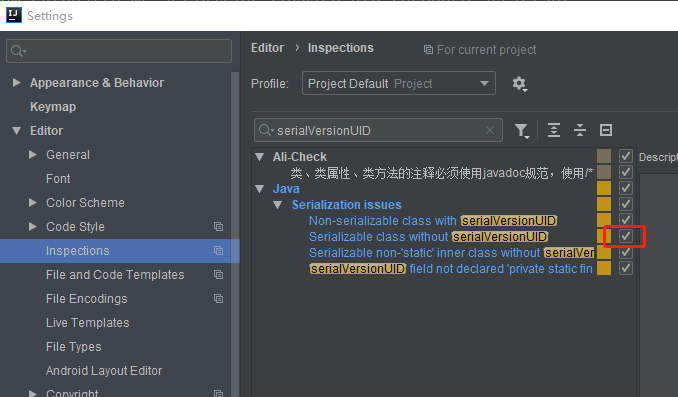
Task: Open the filter inspections funnel menu
Action: coord(522,130)
